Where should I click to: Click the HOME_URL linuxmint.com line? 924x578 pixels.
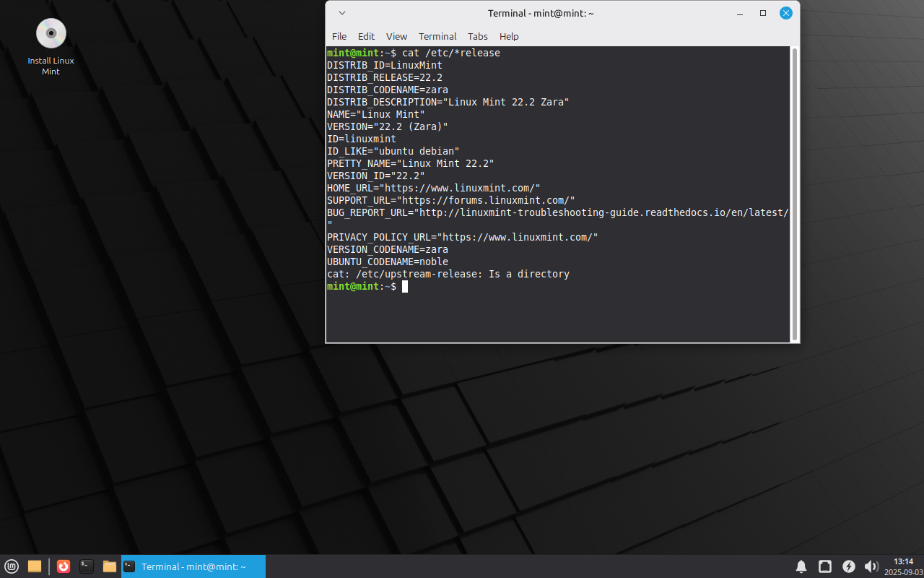click(434, 188)
